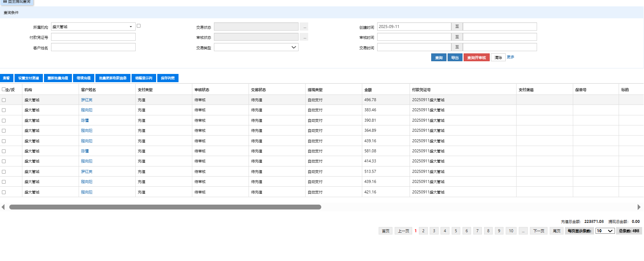
Task: Go to page 2 of the results
Action: pyautogui.click(x=423, y=231)
